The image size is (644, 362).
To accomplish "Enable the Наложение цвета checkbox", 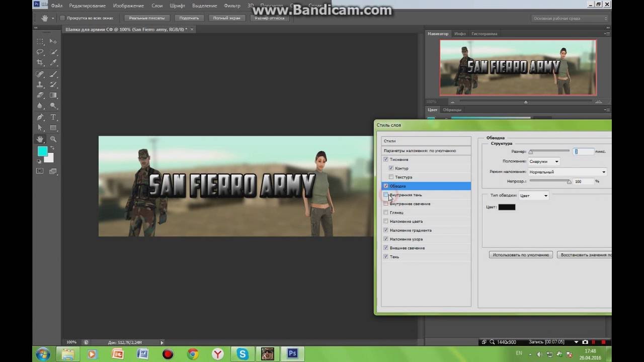I will click(x=386, y=221).
